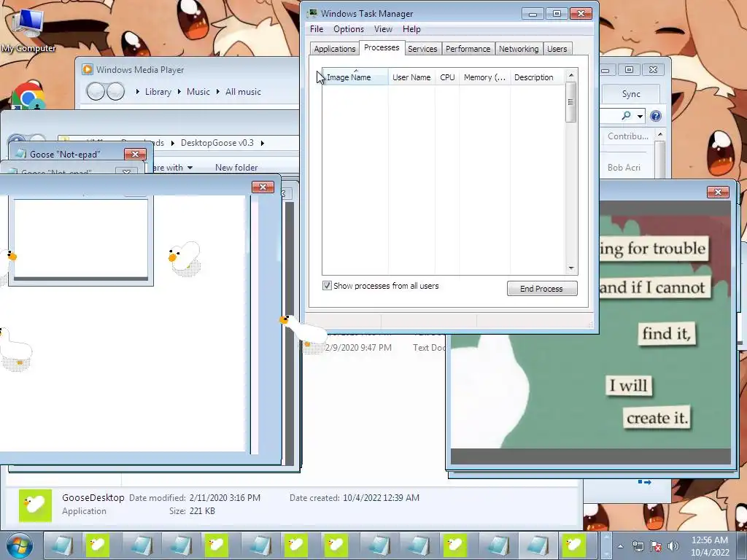This screenshot has width=747, height=560.
Task: Click Media Player list scroll up arrow
Action: click(659, 134)
